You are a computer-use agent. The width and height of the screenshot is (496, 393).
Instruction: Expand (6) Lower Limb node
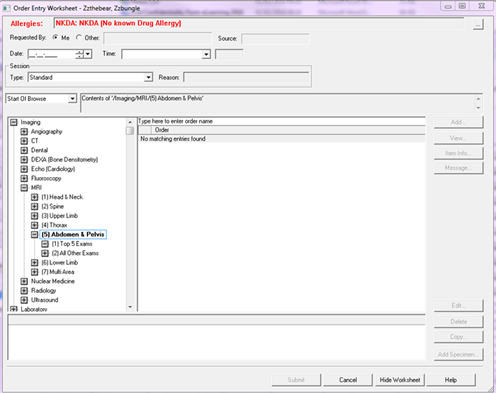coord(34,263)
